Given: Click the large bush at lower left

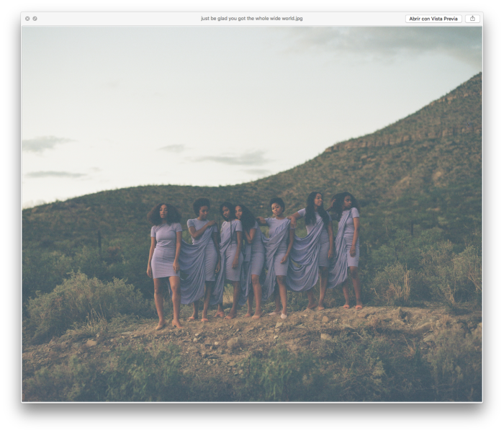Looking at the screenshot, I should [x=79, y=303].
